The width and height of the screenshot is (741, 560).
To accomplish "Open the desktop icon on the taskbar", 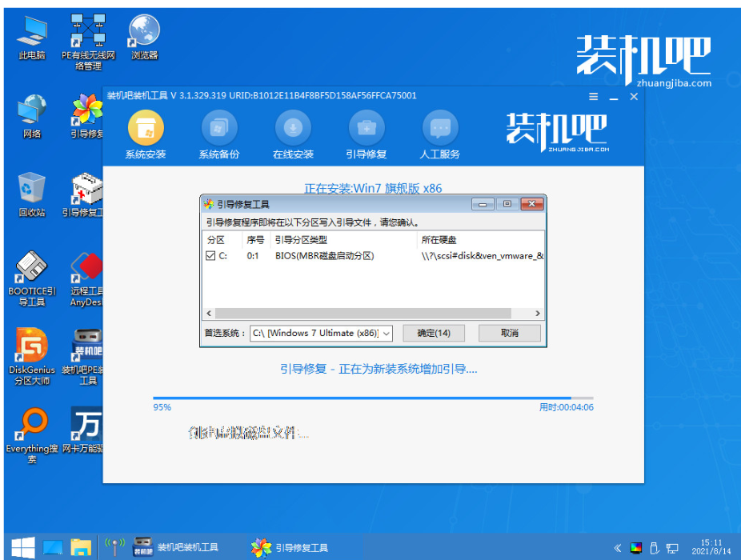I will 53,548.
